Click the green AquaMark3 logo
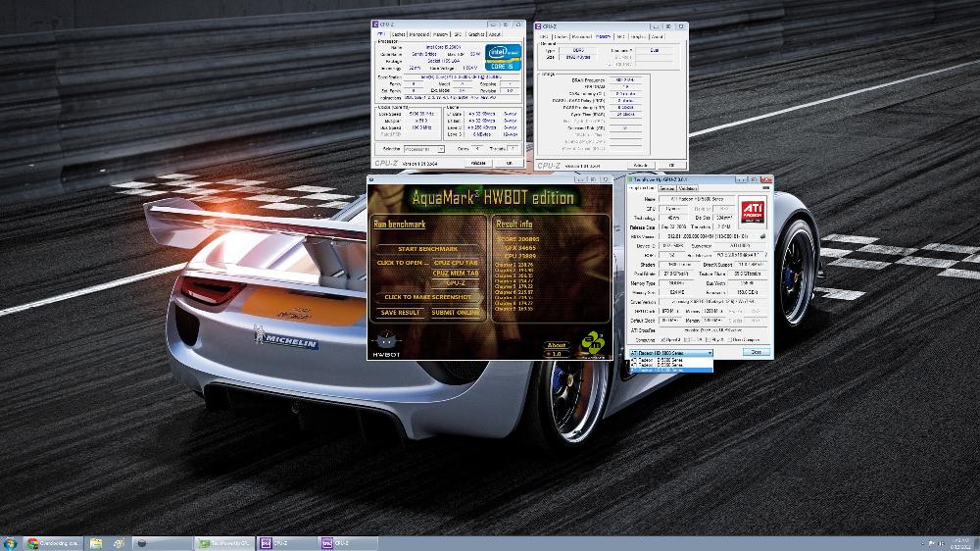This screenshot has width=980, height=551. tap(592, 343)
